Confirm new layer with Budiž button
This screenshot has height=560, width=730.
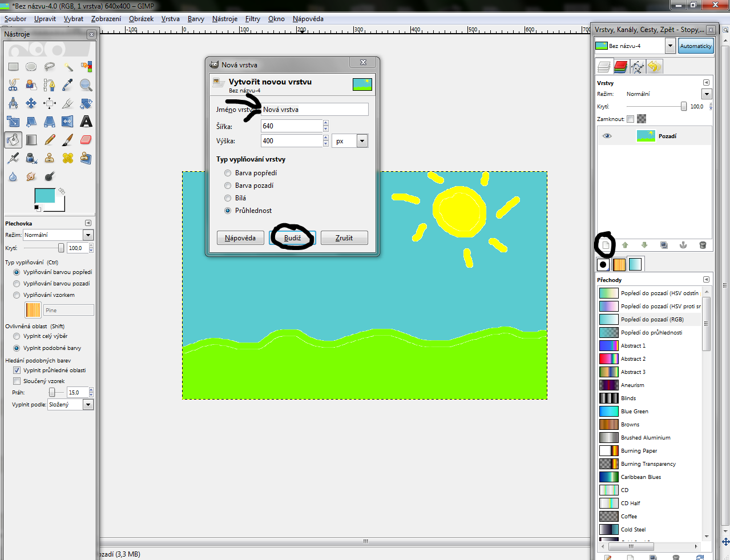point(292,238)
